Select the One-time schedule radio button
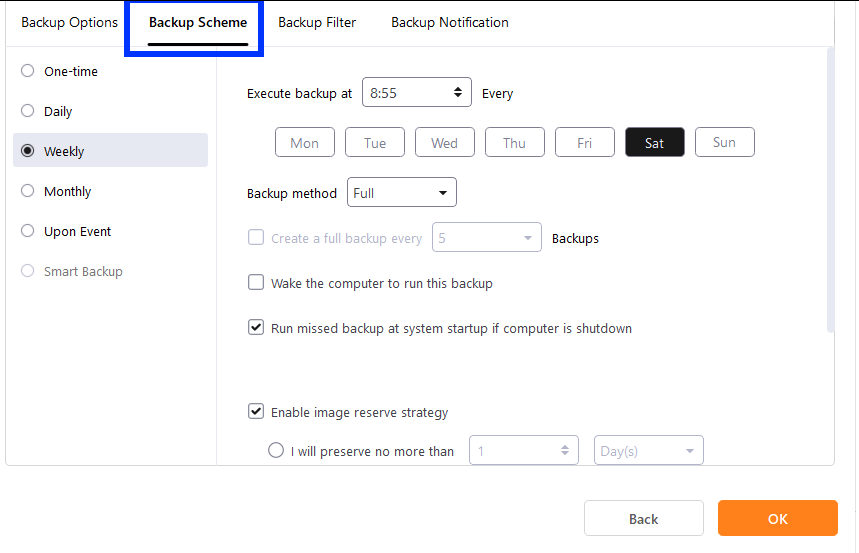 [27, 71]
